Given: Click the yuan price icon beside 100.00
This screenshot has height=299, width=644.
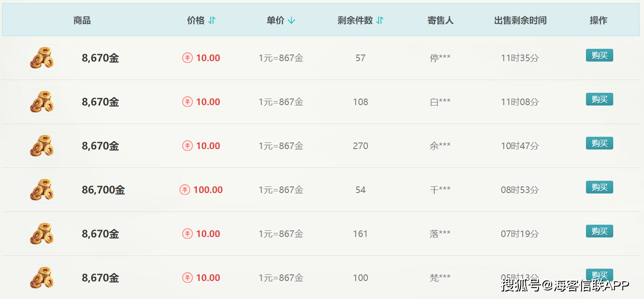Looking at the screenshot, I should click(x=185, y=190).
